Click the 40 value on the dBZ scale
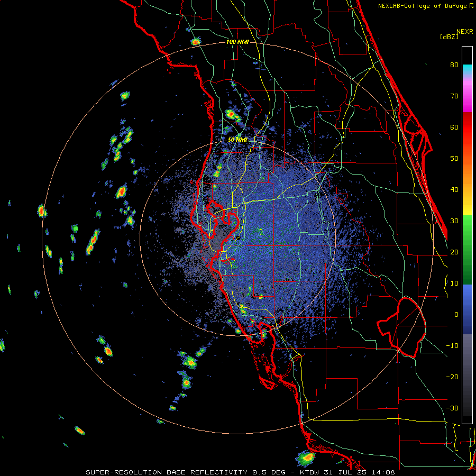 pos(454,190)
